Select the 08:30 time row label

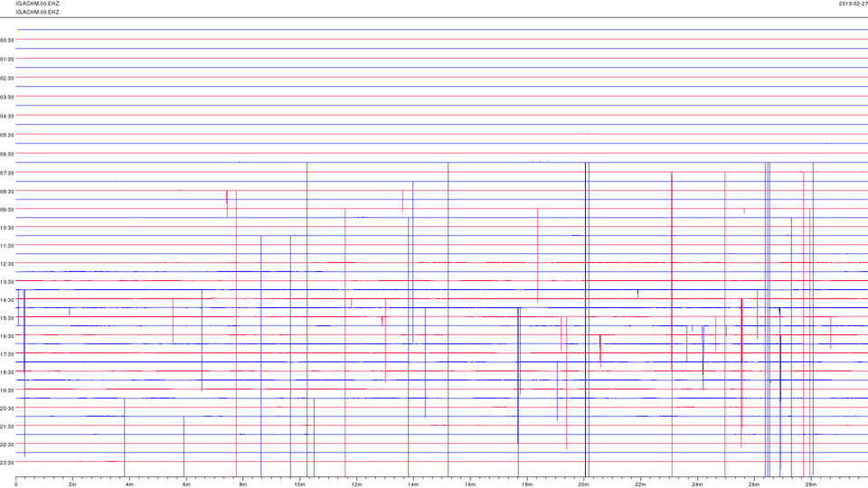pyautogui.click(x=7, y=192)
